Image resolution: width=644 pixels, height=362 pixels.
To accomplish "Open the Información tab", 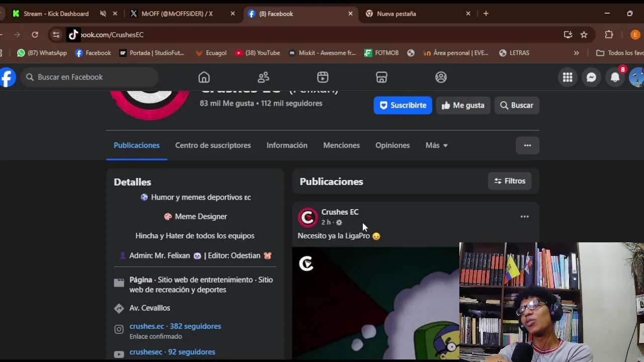I will pos(287,145).
